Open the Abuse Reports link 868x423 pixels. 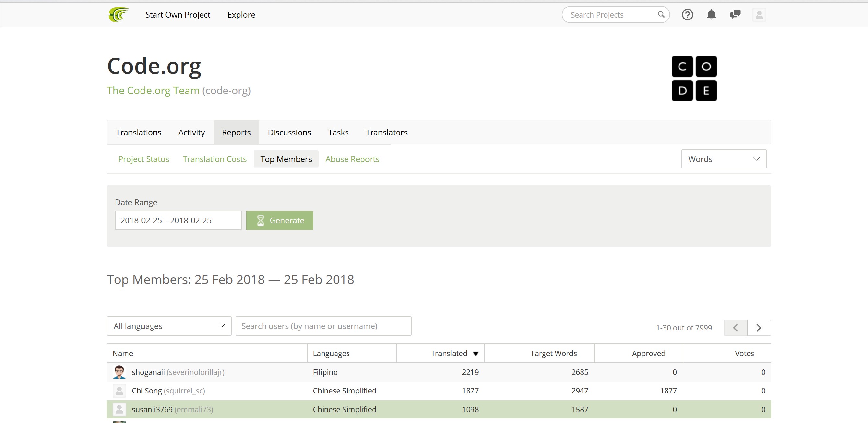[352, 159]
